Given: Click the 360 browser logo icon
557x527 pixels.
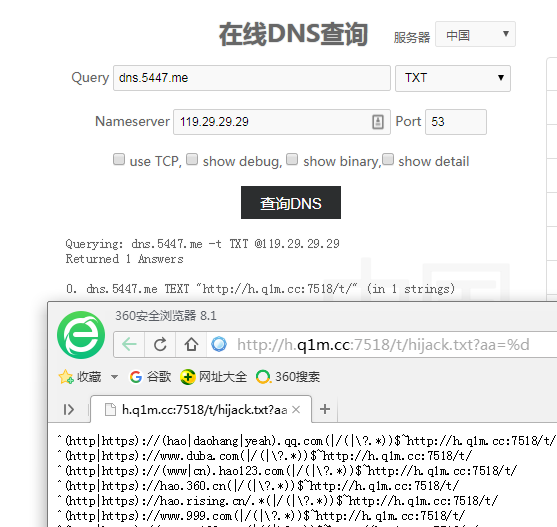Looking at the screenshot, I should pyautogui.click(x=81, y=335).
